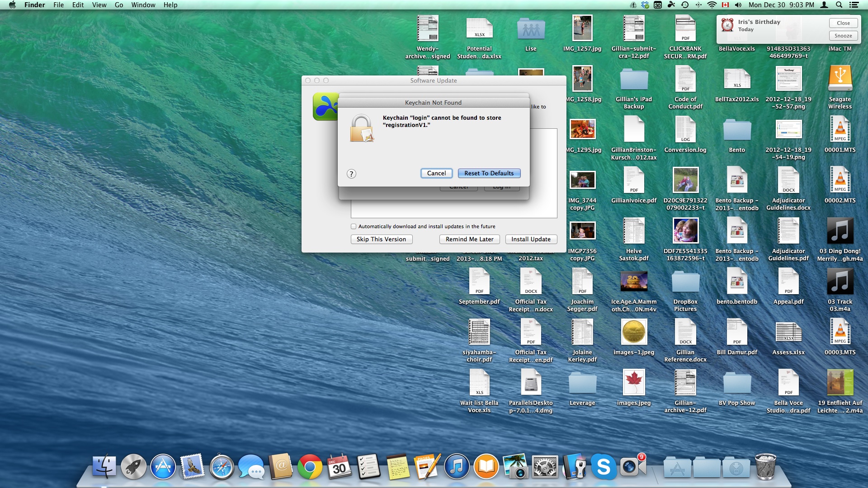Click the Install Update button
Image resolution: width=868 pixels, height=488 pixels.
click(x=531, y=239)
